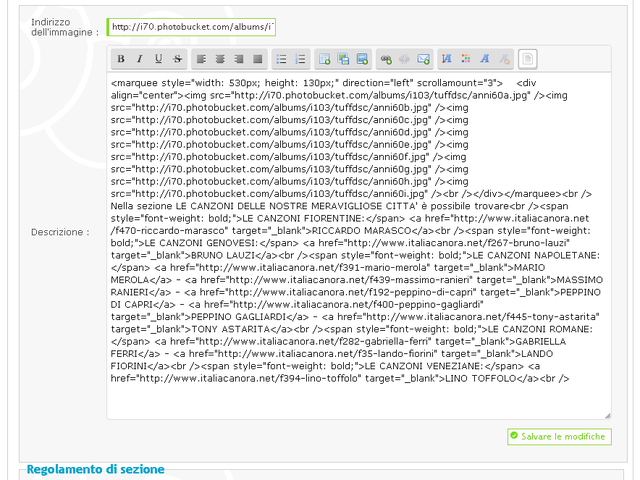Toggle bold formatting in the editor toolbar

pyautogui.click(x=121, y=59)
